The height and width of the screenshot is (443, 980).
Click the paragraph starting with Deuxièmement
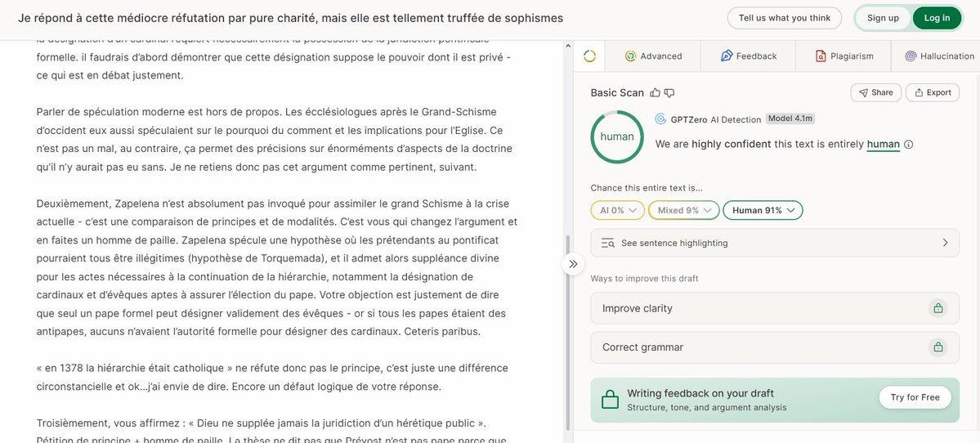[277, 267]
